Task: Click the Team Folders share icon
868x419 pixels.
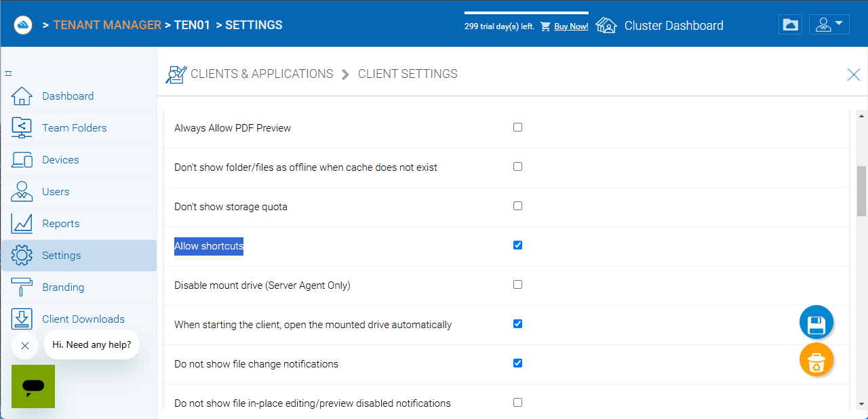Action: [x=22, y=127]
